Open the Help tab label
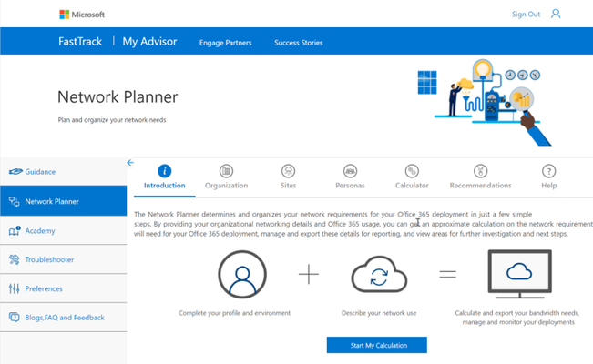 tap(548, 186)
